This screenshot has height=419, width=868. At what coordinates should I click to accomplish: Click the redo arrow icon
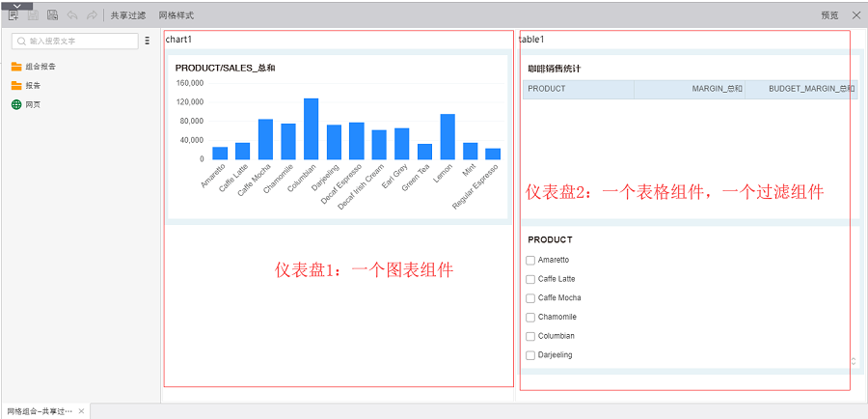click(x=92, y=15)
